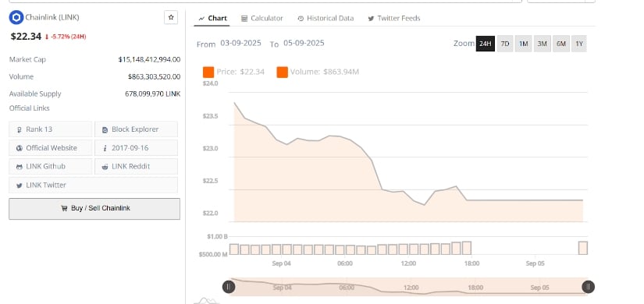Open the Chart tab

(x=212, y=18)
